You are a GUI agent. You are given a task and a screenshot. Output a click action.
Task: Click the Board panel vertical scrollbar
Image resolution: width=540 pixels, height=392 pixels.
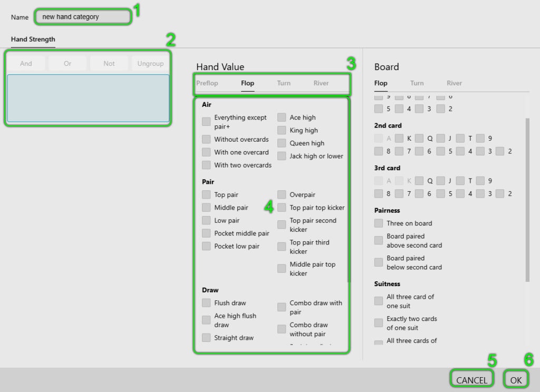527,200
